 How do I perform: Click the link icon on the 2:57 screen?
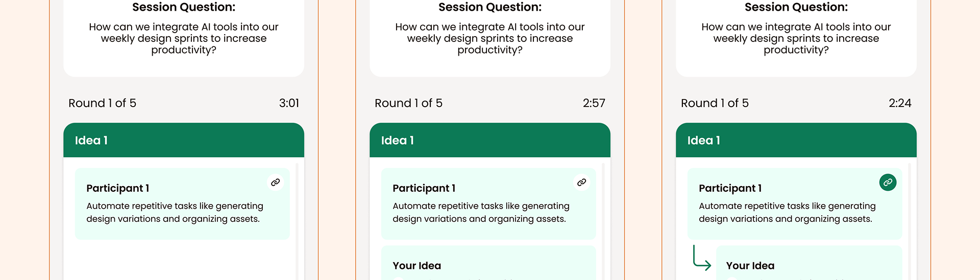coord(581,183)
